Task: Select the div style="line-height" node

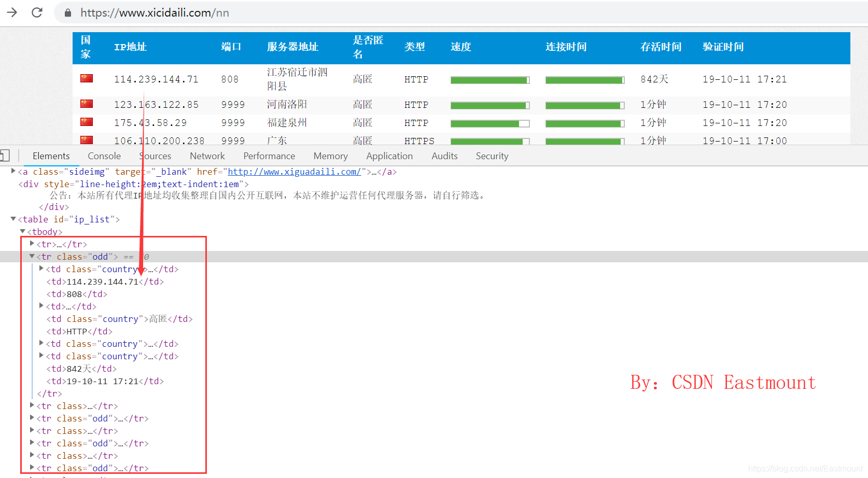Action: (133, 184)
